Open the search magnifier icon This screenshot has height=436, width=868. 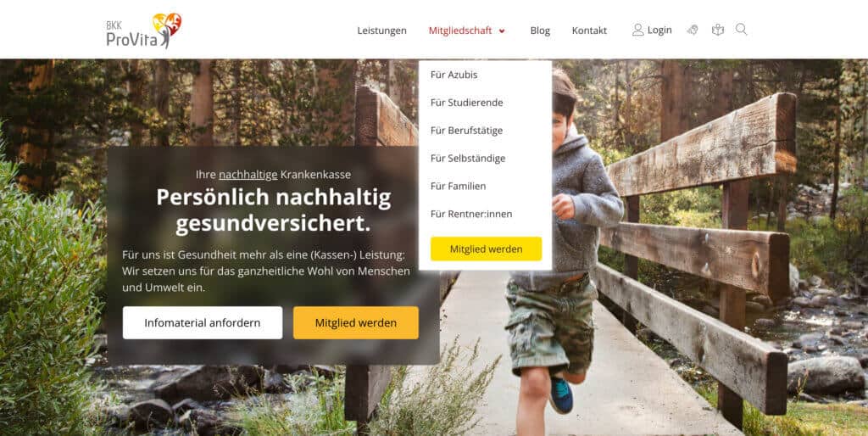coord(741,30)
